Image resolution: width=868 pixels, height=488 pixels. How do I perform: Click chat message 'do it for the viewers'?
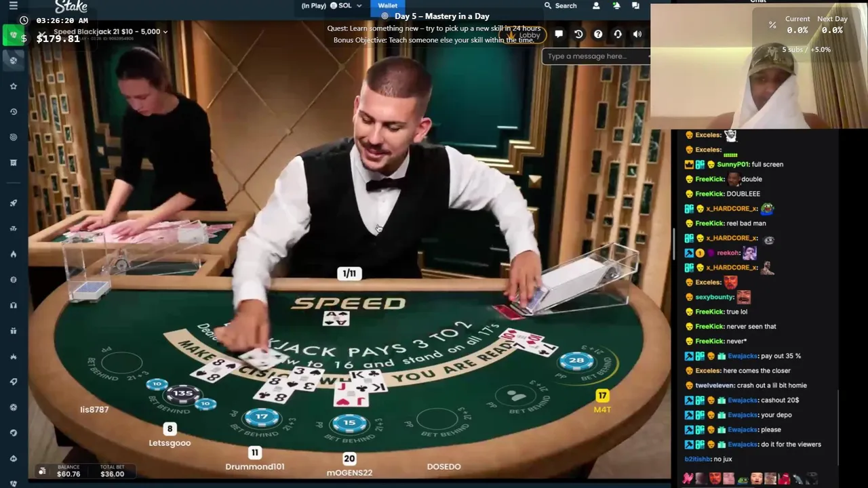click(791, 444)
